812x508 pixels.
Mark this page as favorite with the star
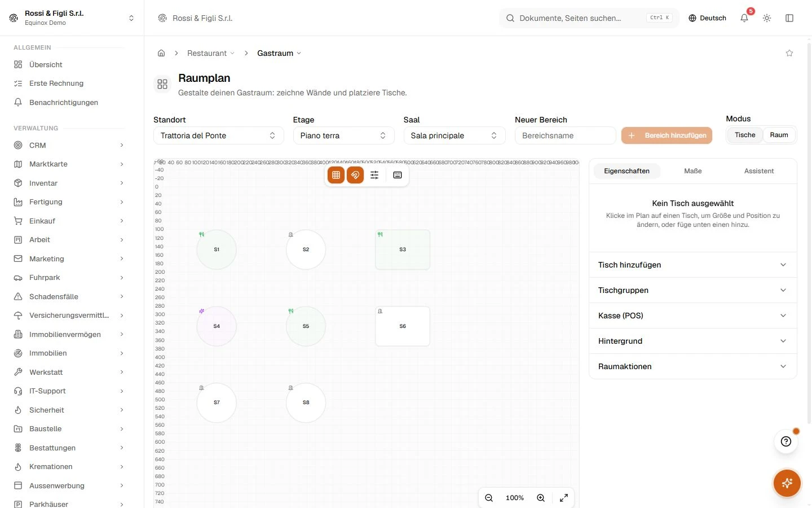[789, 53]
